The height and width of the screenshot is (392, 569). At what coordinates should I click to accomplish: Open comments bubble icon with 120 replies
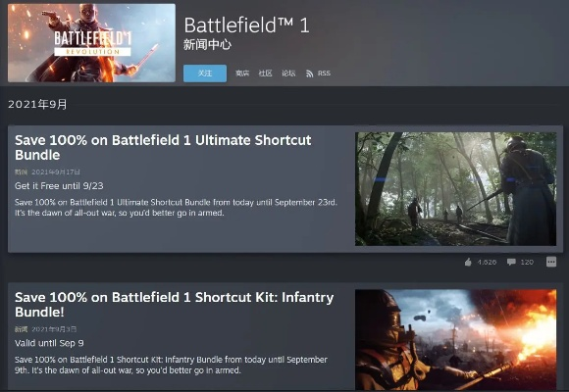coord(511,262)
